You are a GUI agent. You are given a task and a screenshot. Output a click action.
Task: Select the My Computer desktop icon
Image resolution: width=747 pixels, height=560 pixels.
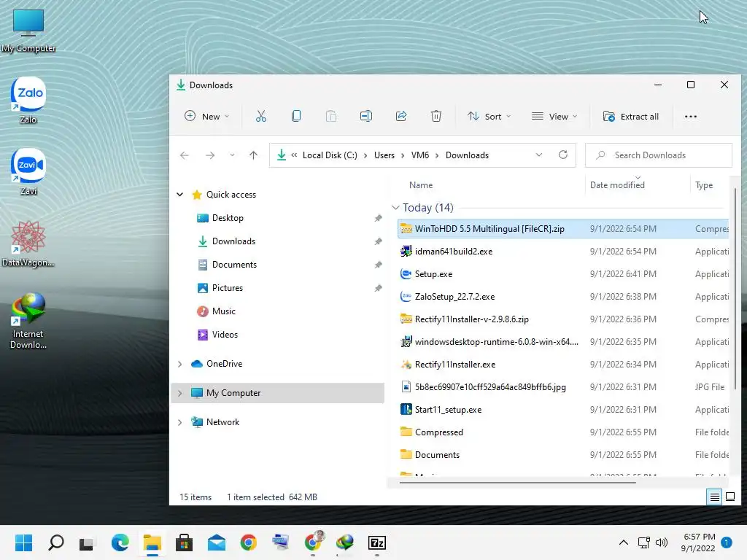tap(28, 31)
